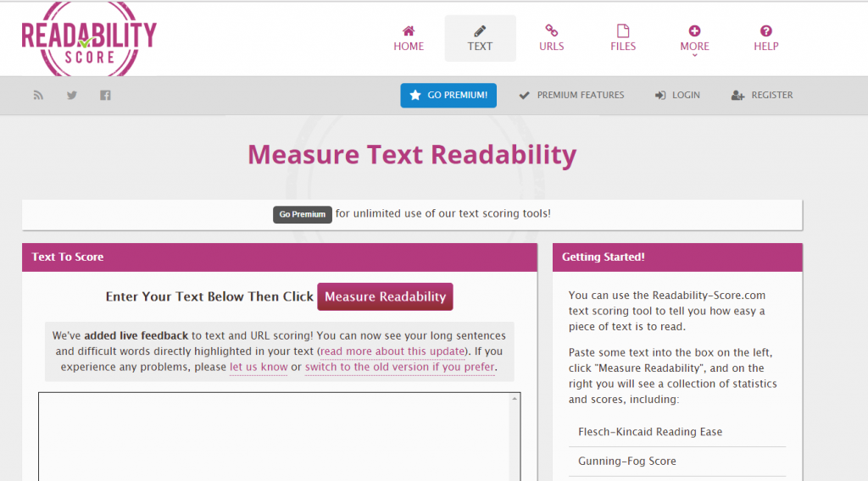Viewport: 868px width, 481px height.
Task: Open the Facebook icon
Action: pyautogui.click(x=105, y=95)
